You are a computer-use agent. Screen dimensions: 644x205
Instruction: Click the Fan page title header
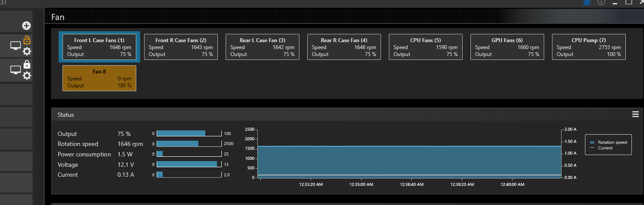pos(58,17)
